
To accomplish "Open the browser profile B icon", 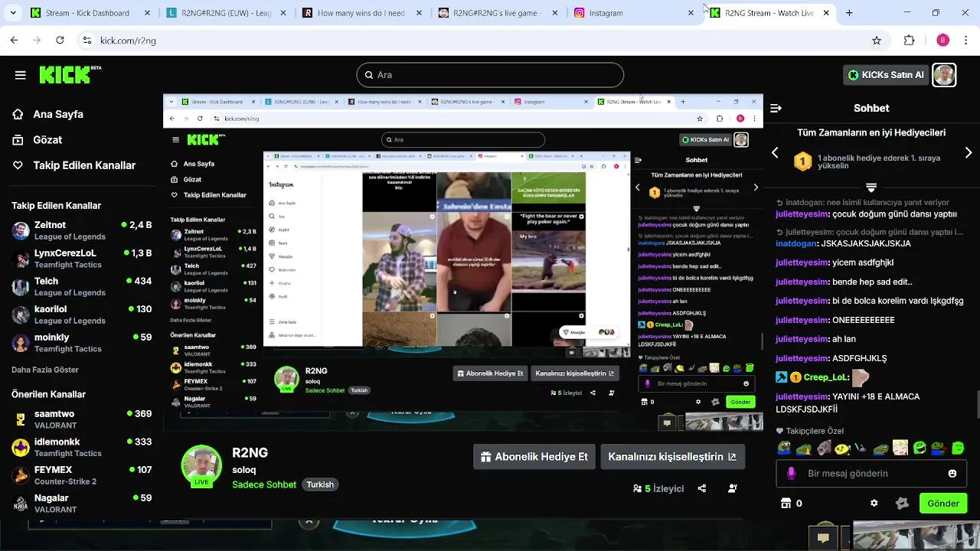I will (942, 41).
